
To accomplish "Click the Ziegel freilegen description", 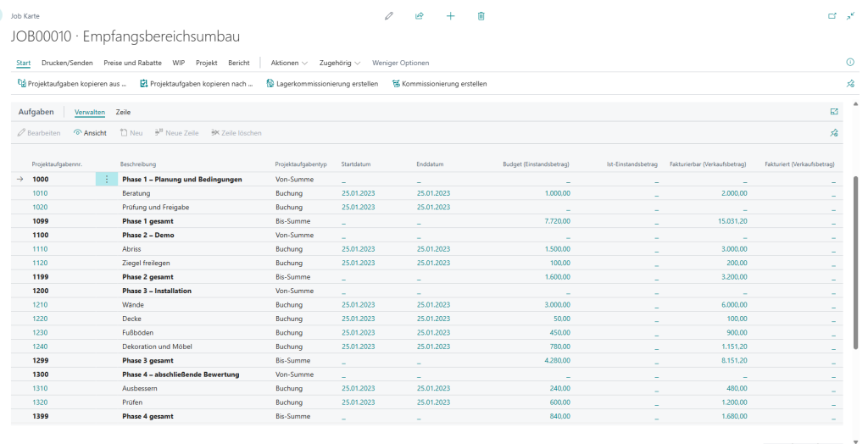I will pyautogui.click(x=146, y=263).
